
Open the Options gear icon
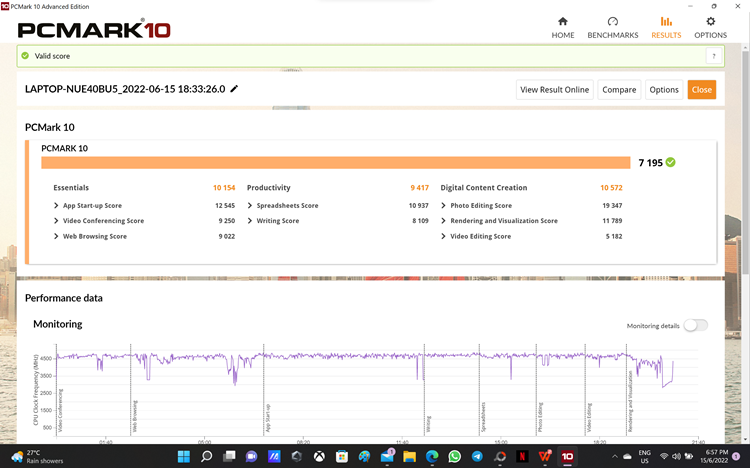[710, 22]
